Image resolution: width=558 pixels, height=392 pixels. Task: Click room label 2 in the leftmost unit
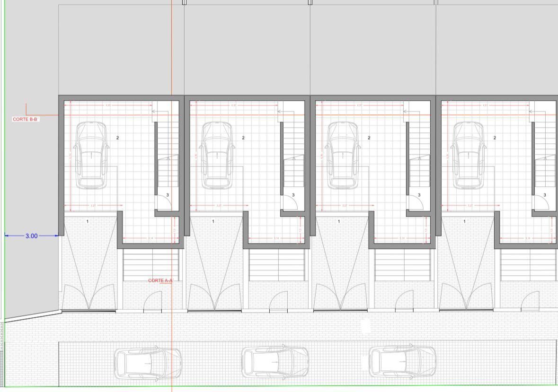pos(117,138)
